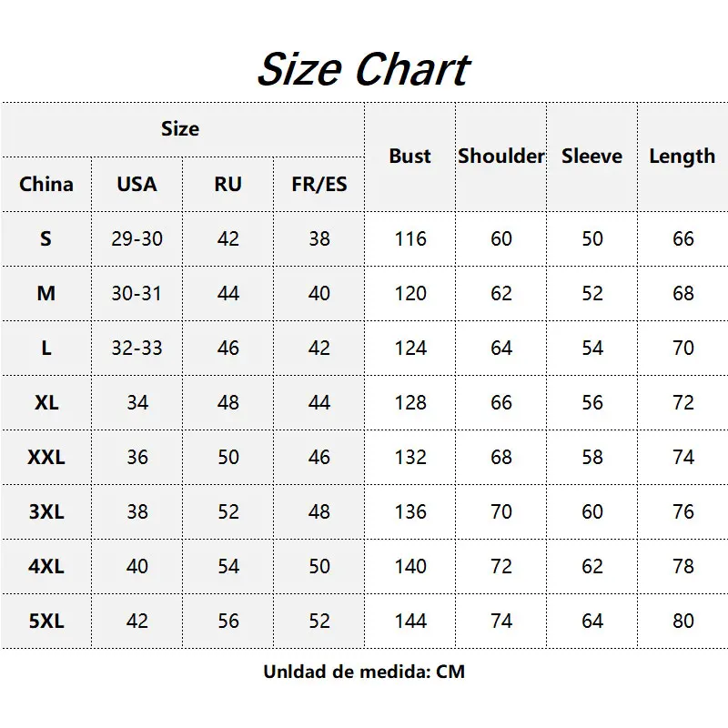
Task: Click the USA column header
Action: coord(136,184)
